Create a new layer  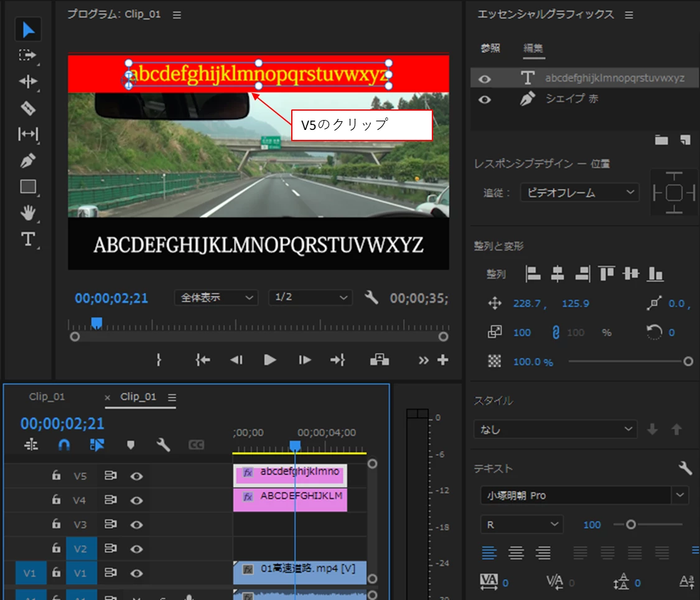point(685,141)
